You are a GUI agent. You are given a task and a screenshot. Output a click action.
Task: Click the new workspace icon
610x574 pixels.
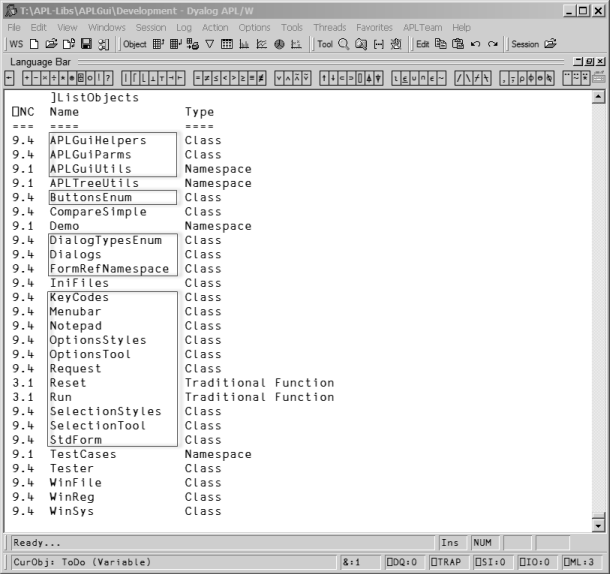coord(34,44)
